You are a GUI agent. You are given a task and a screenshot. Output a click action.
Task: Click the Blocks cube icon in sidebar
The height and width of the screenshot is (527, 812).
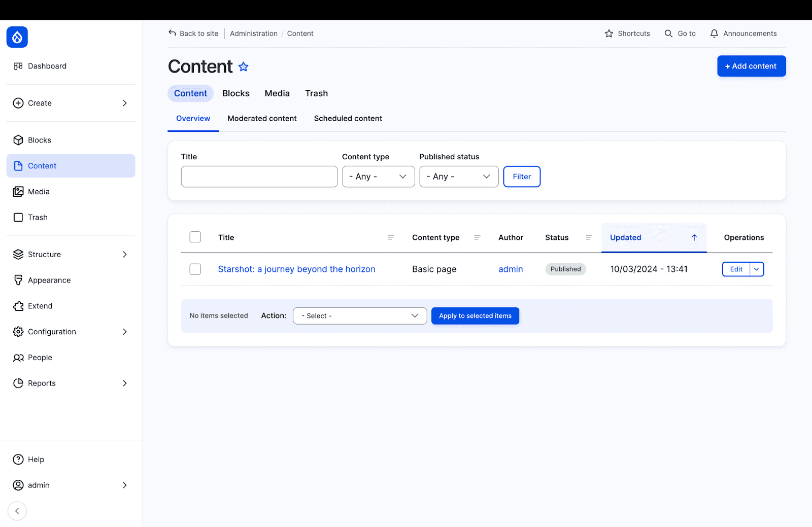18,140
